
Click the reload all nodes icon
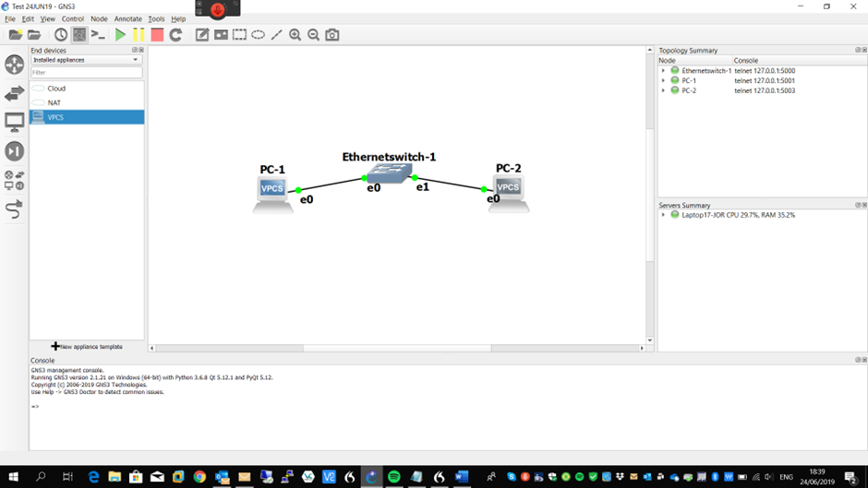tap(175, 35)
